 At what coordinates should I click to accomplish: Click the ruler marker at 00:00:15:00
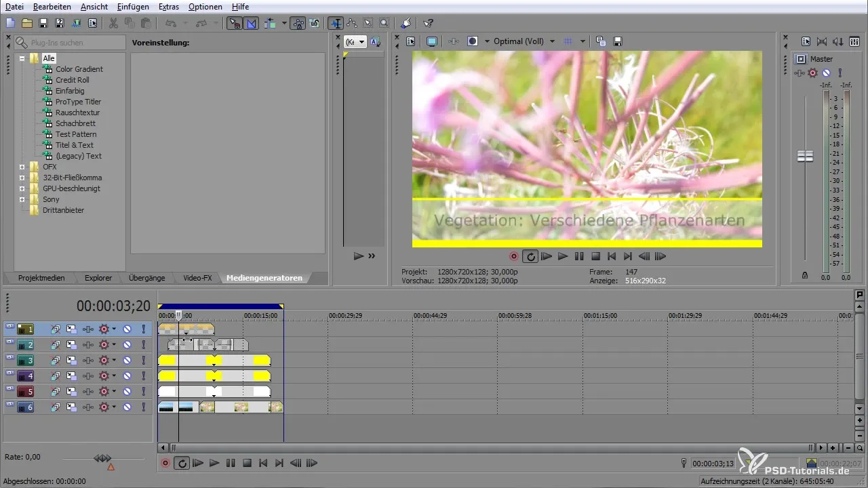point(260,315)
